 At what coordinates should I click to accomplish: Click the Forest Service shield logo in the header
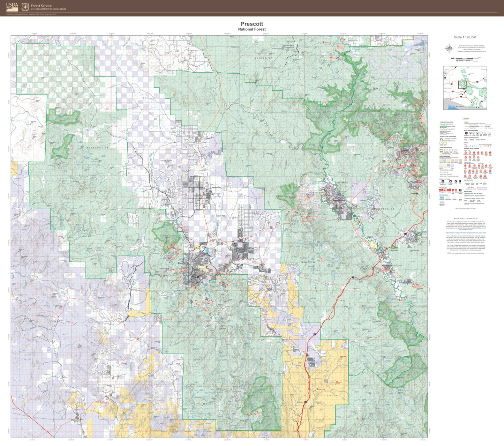pyautogui.click(x=24, y=6)
